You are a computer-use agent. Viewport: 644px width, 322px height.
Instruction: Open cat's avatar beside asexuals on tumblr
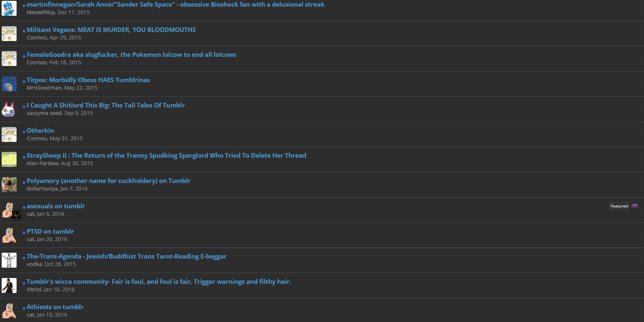9,210
